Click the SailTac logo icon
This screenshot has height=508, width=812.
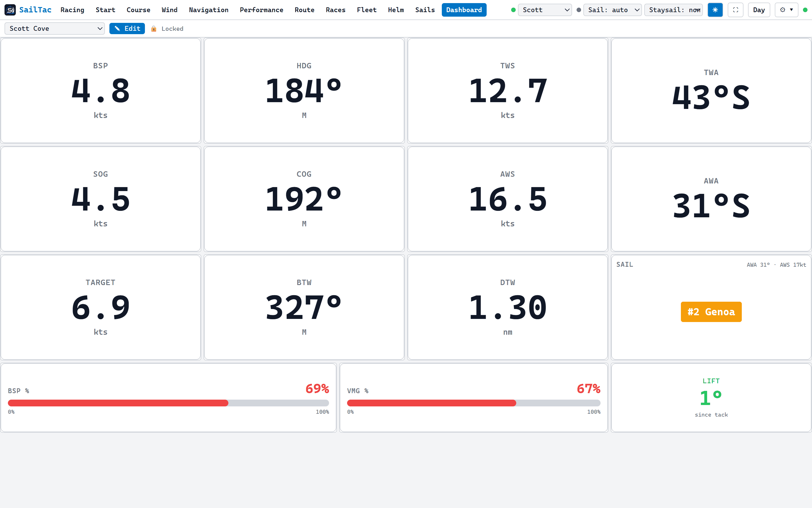click(x=10, y=10)
